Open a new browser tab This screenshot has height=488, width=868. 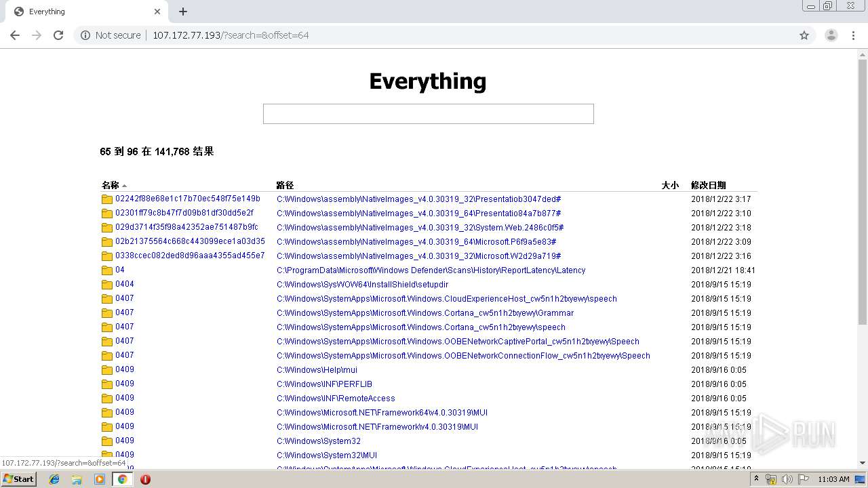click(x=183, y=12)
